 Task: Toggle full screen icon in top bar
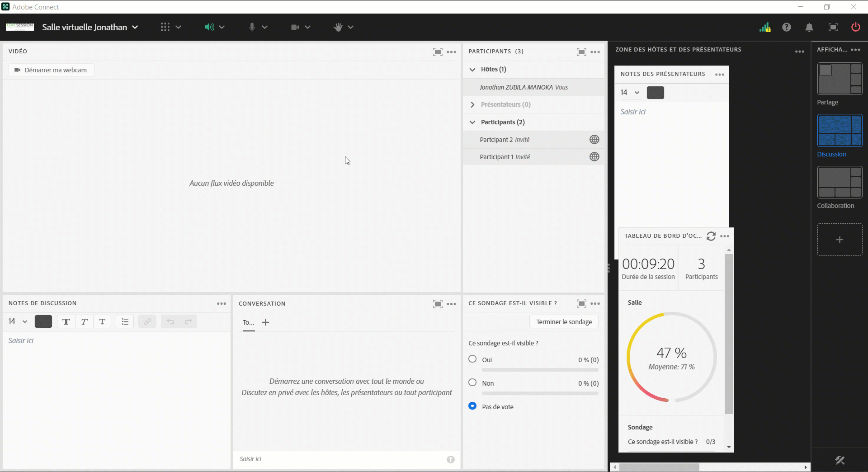point(833,27)
